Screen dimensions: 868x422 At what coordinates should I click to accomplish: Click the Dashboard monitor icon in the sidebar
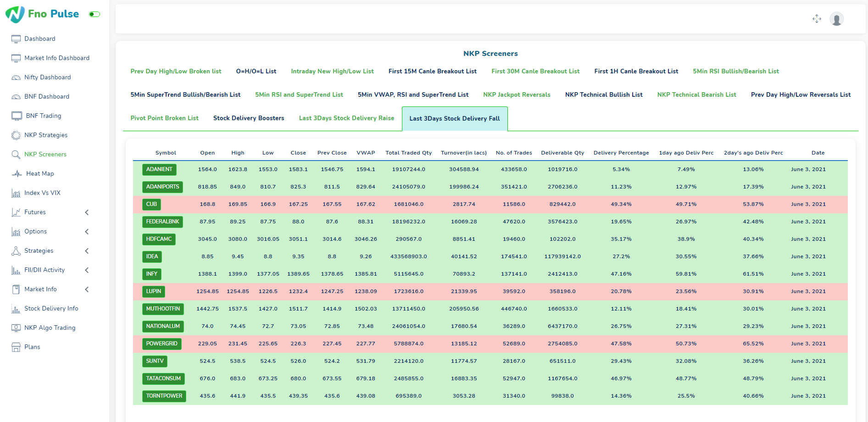pyautogui.click(x=16, y=39)
